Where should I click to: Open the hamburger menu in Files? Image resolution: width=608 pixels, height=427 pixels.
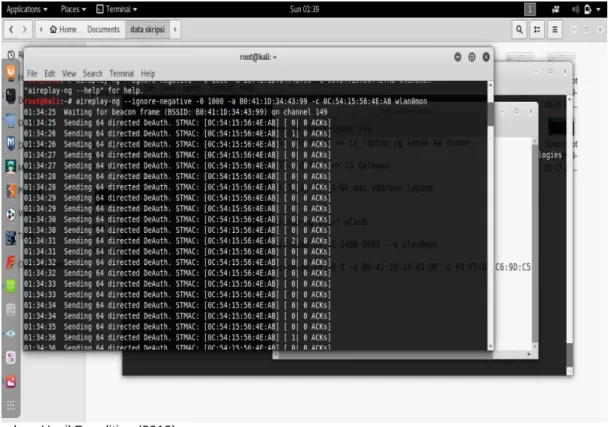[555, 29]
